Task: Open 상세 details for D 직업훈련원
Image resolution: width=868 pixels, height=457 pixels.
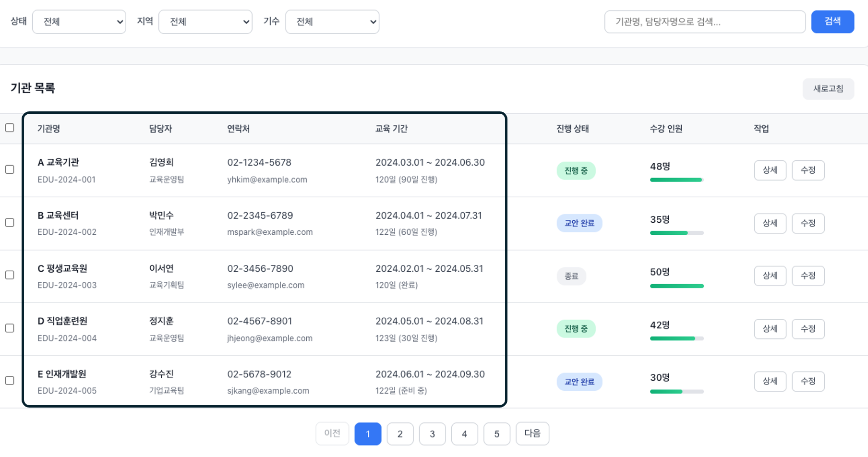Action: (x=770, y=328)
